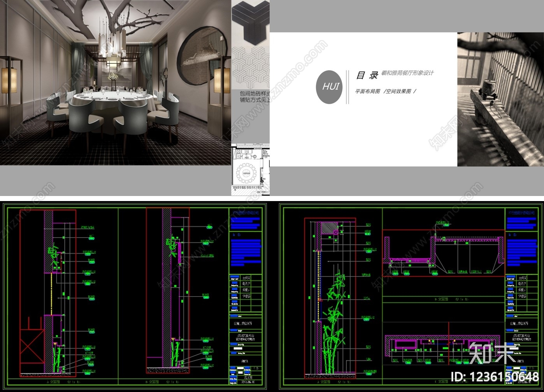
Task: Select the "目 录" heading
Action: (367, 75)
